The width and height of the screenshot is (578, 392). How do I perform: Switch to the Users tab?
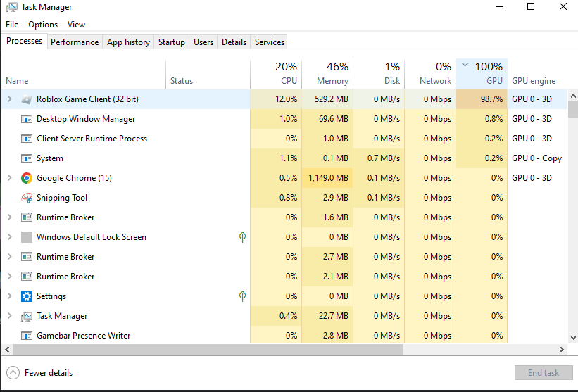[x=203, y=42]
